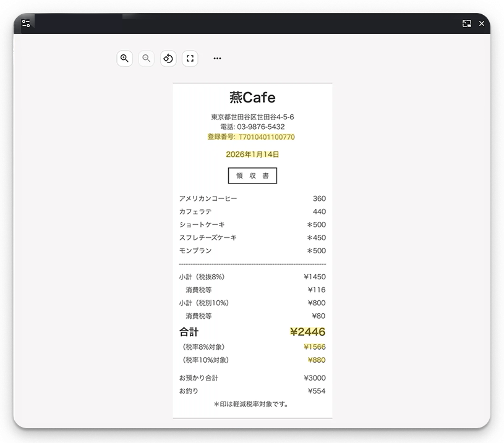The image size is (504, 443).
Task: Click the highlighted ¥1566 amount
Action: pos(315,347)
